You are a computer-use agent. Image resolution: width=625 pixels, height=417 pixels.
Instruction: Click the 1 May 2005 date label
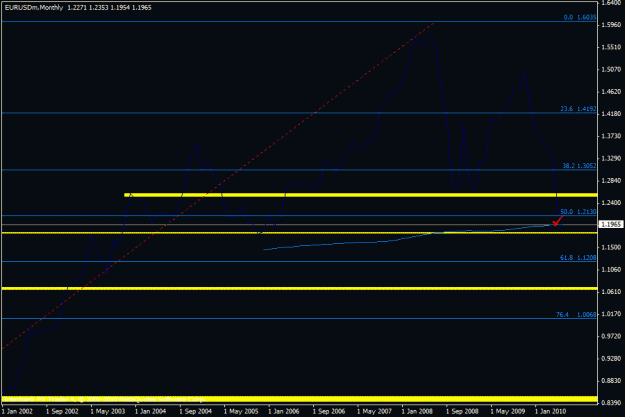tap(240, 411)
